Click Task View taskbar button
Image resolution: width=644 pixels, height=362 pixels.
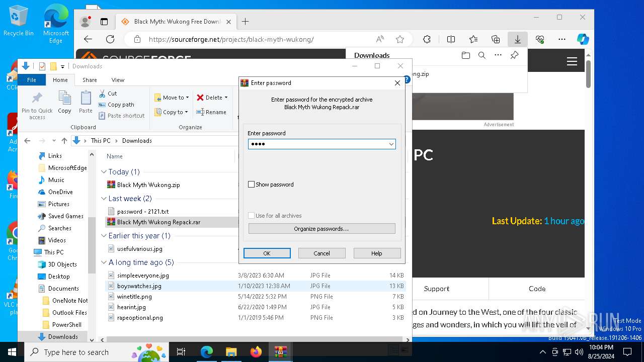click(181, 351)
